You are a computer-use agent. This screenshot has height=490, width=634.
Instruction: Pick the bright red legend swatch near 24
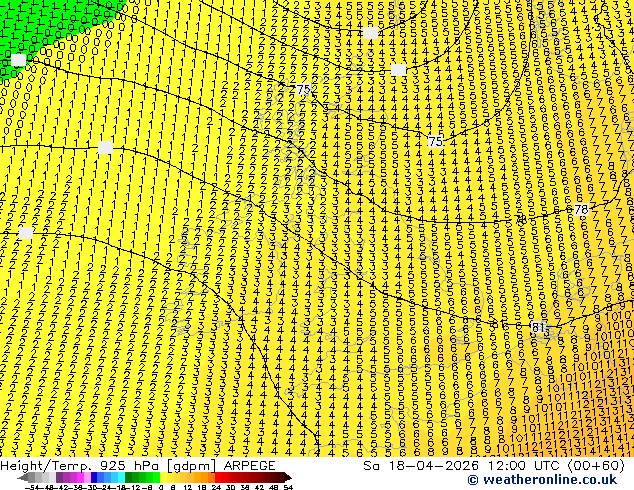point(218,478)
